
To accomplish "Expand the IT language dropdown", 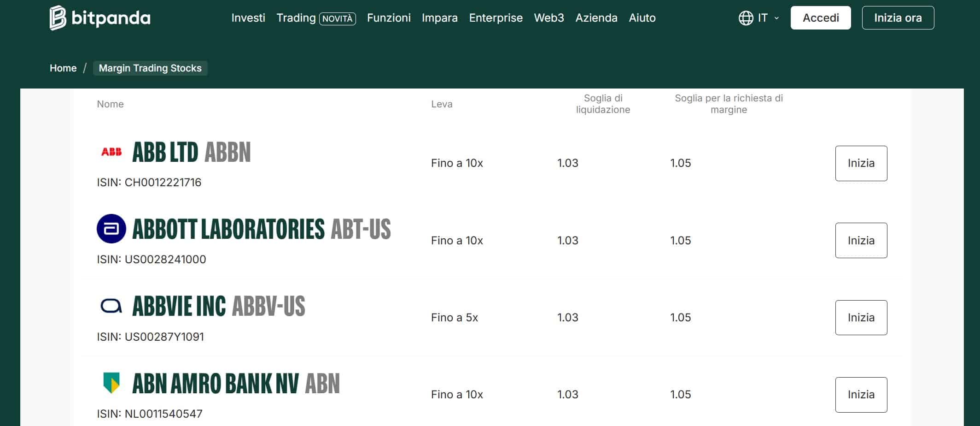I will click(768, 18).
